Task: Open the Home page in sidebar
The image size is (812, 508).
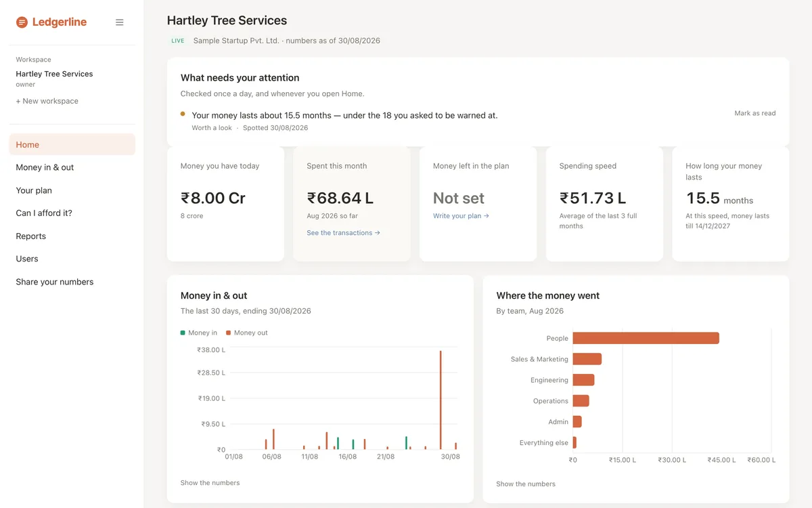Action: click(72, 144)
